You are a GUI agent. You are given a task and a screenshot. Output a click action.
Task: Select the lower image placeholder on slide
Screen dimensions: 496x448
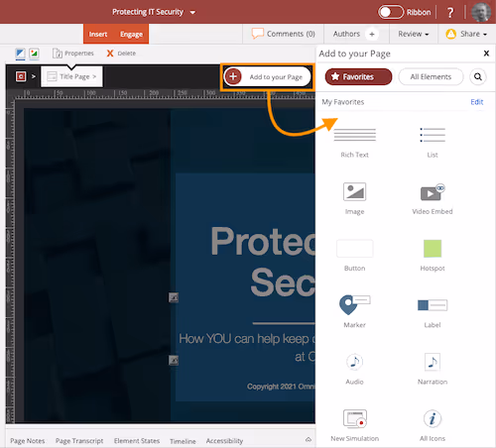pos(174,360)
